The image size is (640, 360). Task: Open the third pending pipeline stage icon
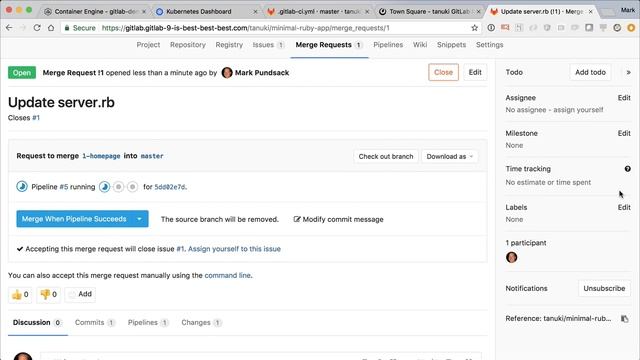pos(132,187)
